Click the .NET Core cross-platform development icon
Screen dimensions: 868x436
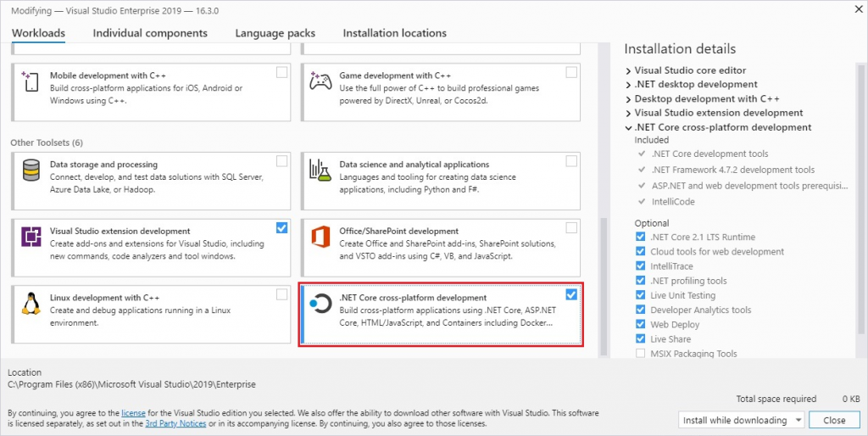(x=320, y=304)
